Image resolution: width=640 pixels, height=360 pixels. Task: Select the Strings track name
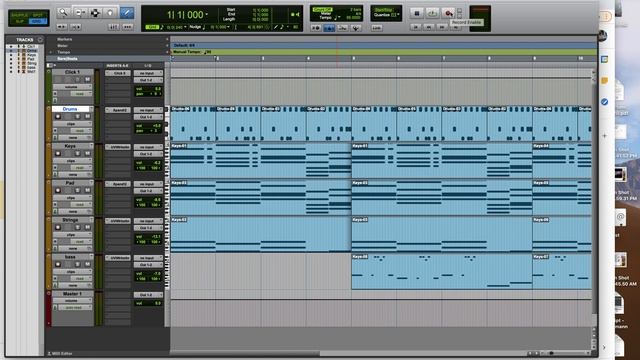pyautogui.click(x=70, y=220)
